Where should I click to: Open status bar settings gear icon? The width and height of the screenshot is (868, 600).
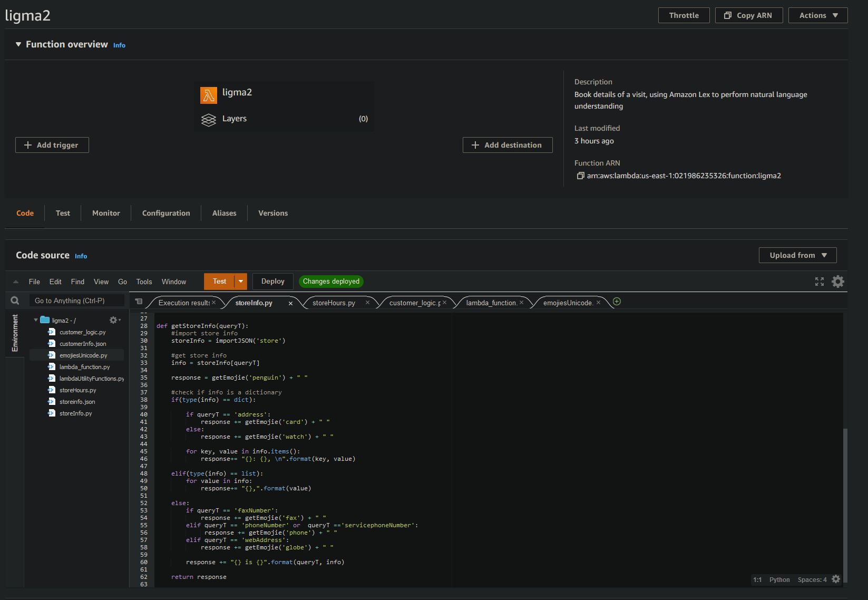(836, 579)
